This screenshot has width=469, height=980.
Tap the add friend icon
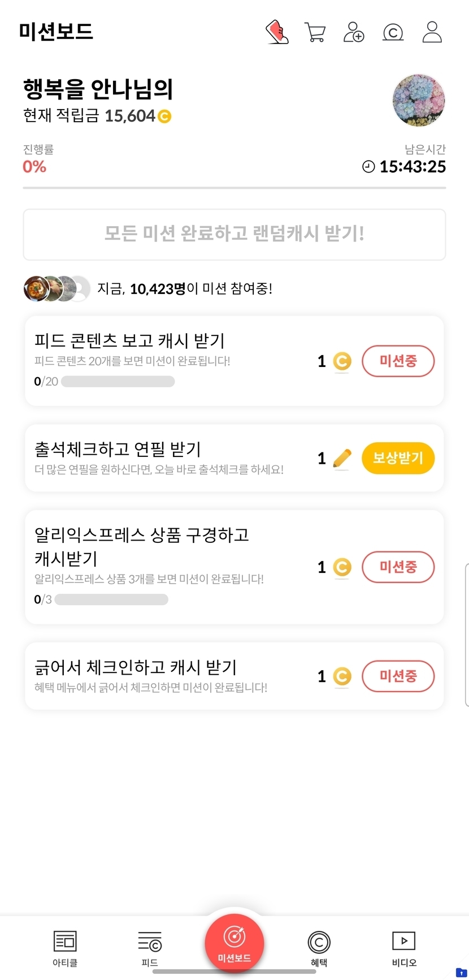(354, 32)
